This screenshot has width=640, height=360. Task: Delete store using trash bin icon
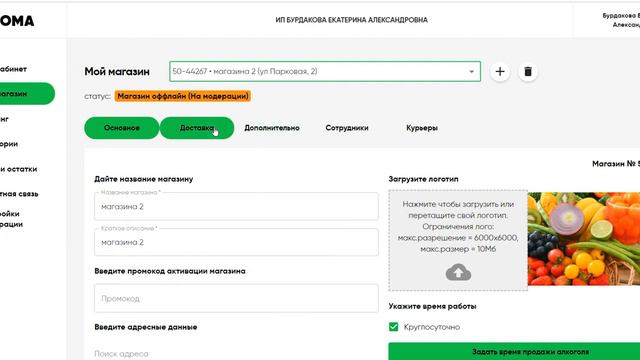click(x=528, y=71)
